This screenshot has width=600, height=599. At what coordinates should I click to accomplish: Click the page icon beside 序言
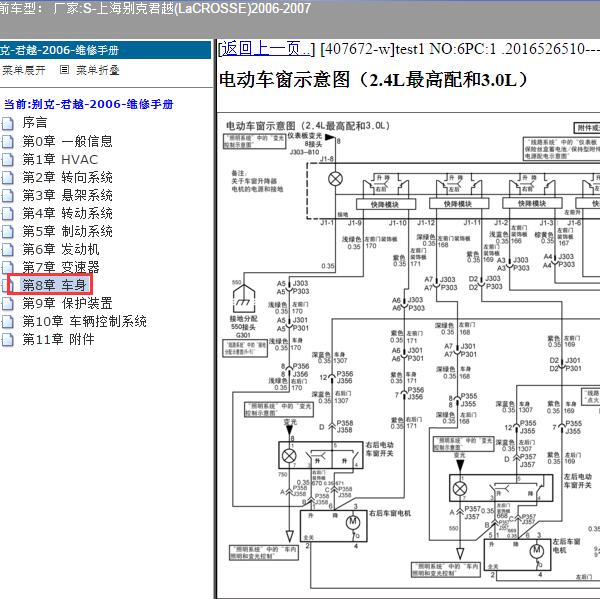pyautogui.click(x=7, y=123)
